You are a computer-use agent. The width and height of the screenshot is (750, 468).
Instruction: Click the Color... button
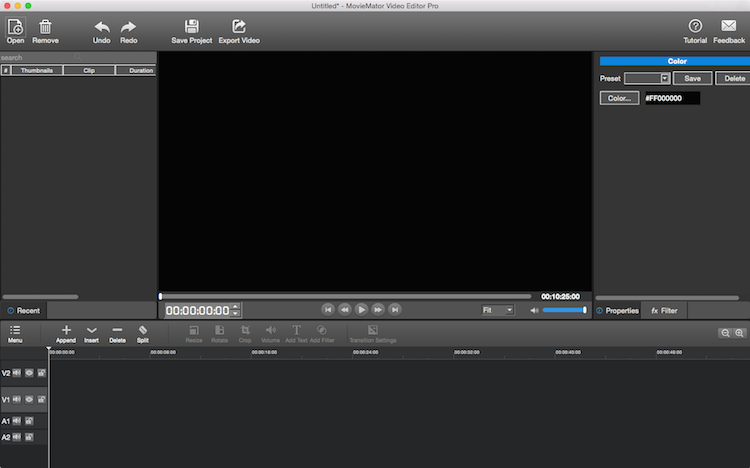coord(619,98)
